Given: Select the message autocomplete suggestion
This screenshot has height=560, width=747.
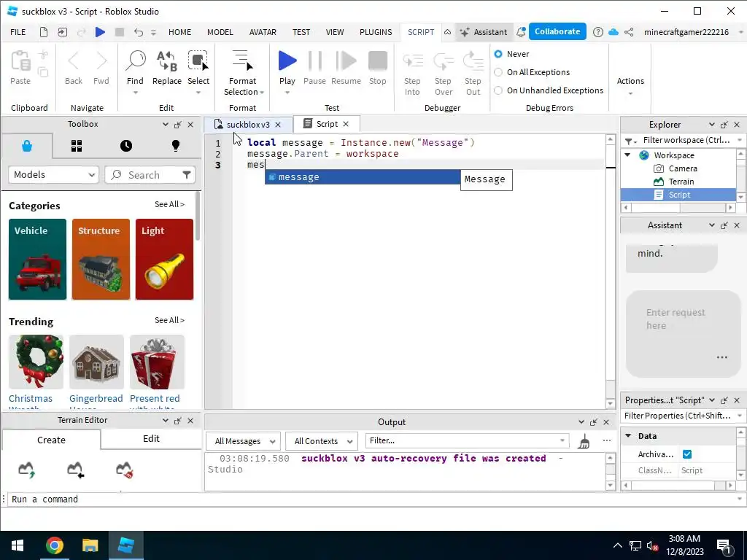Looking at the screenshot, I should point(363,177).
